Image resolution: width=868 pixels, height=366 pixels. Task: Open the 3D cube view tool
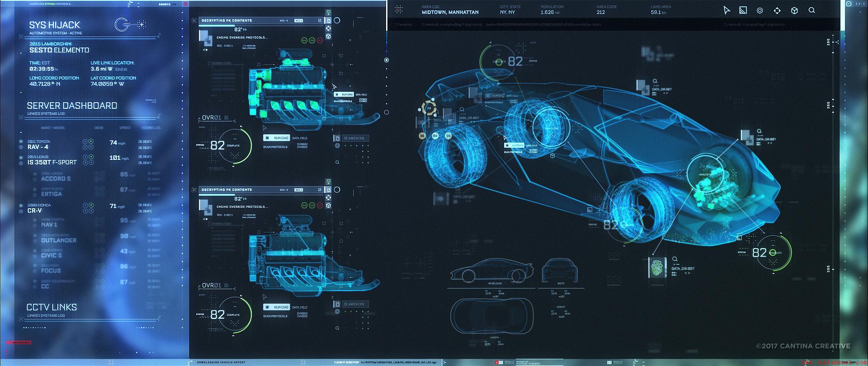tap(794, 10)
